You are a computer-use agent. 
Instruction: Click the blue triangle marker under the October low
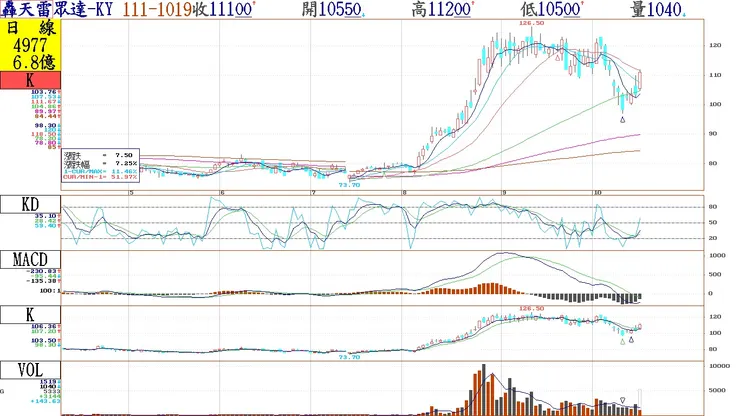pos(622,120)
